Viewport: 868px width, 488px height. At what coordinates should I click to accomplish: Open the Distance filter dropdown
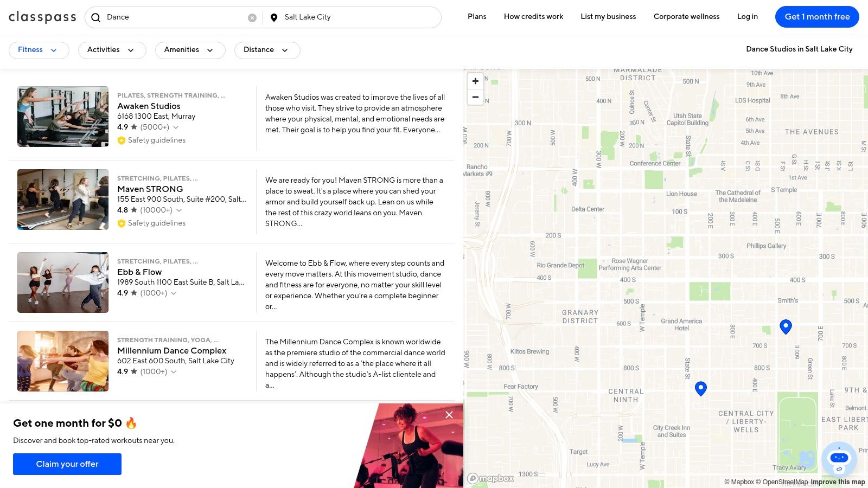point(267,50)
